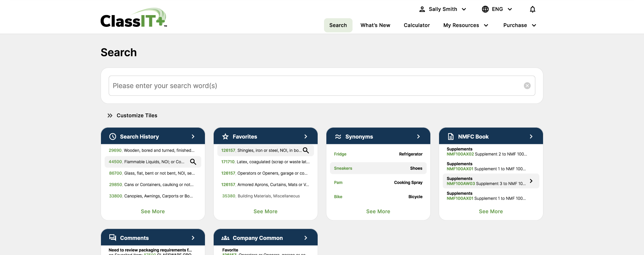Click magnifier on 44500 Flammable Liquids row
Viewport: 644px width, 255px height.
[193, 162]
